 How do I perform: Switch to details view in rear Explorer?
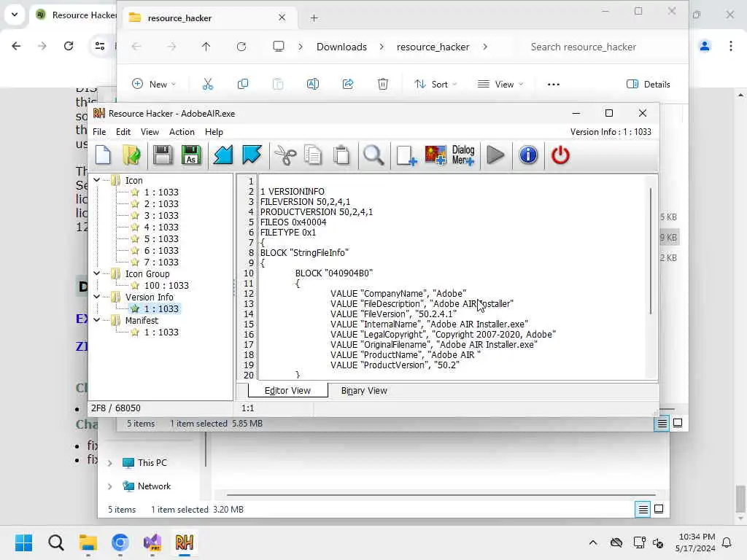[643, 510]
